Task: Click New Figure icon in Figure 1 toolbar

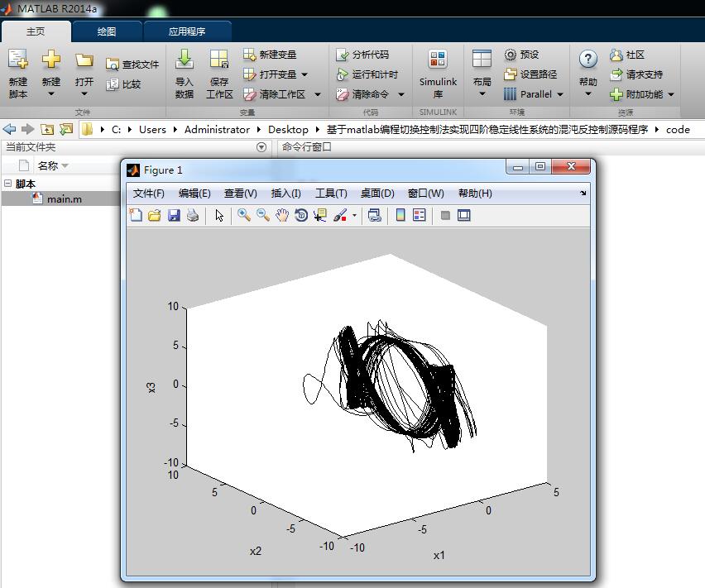Action: [x=136, y=215]
